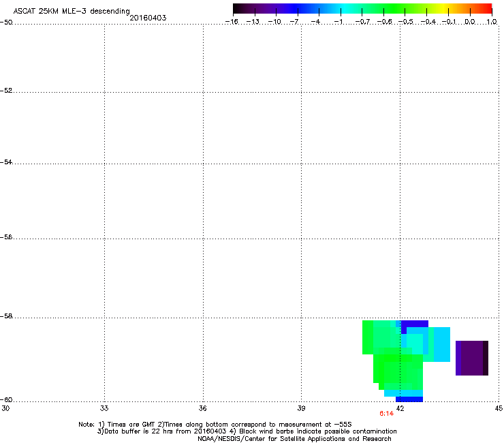Click the latitude axis label '-56'
The image size is (504, 443).
coord(6,237)
